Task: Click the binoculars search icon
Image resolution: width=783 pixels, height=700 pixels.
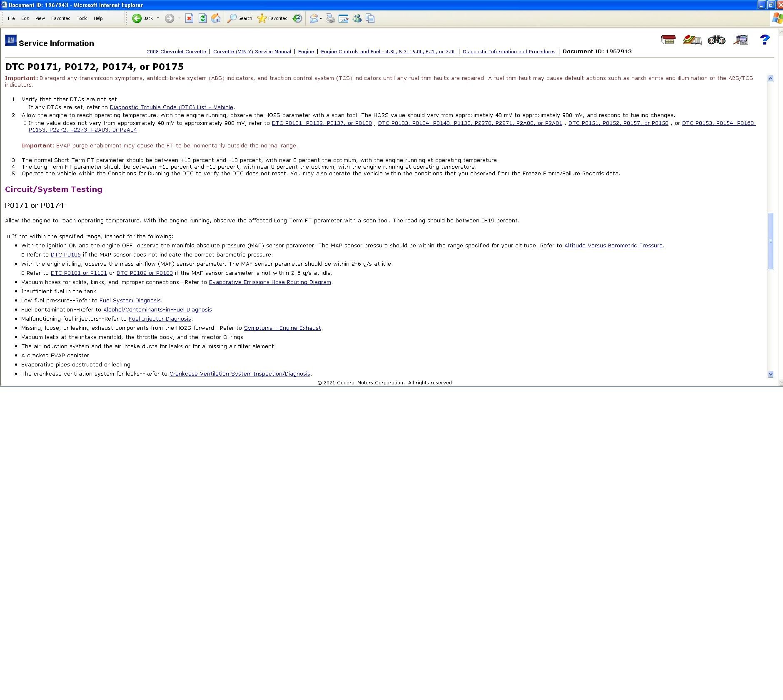Action: click(x=716, y=40)
